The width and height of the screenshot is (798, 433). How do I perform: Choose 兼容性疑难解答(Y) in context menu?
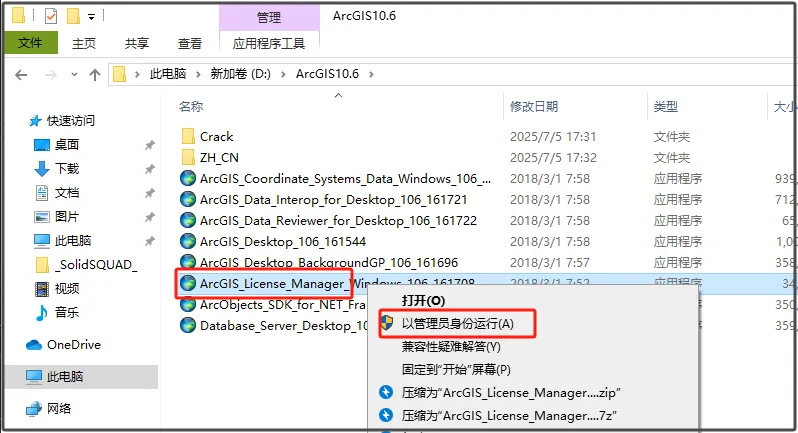(x=451, y=347)
